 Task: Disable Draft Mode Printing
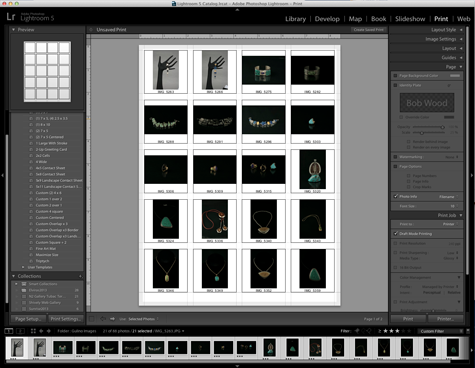point(395,233)
